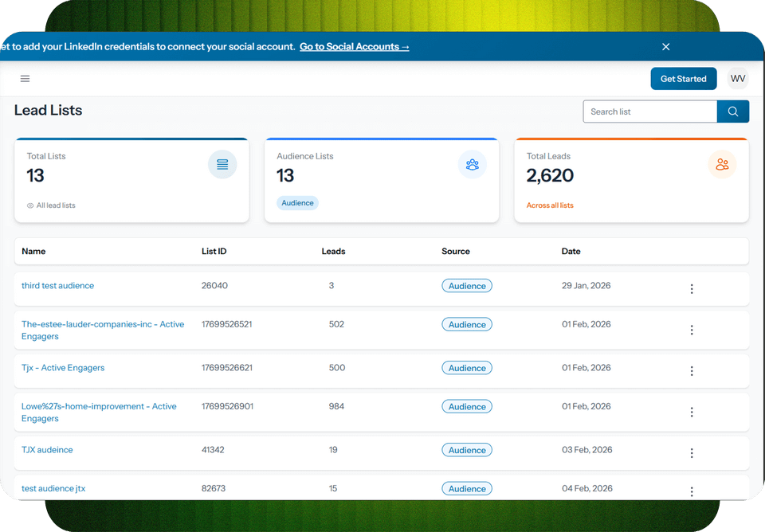Image resolution: width=765 pixels, height=532 pixels.
Task: Click the 04 Feb, 2026 date cell
Action: (587, 488)
